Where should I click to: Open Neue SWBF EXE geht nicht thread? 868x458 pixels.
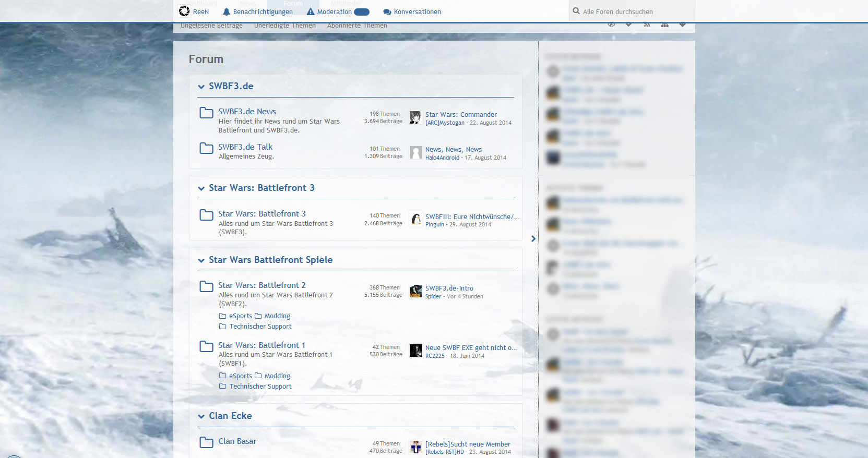pos(471,348)
